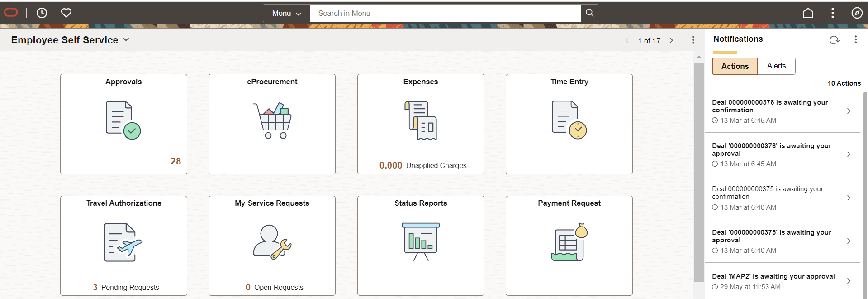
Task: Click the '1 of 17' page indicator
Action: [x=649, y=41]
